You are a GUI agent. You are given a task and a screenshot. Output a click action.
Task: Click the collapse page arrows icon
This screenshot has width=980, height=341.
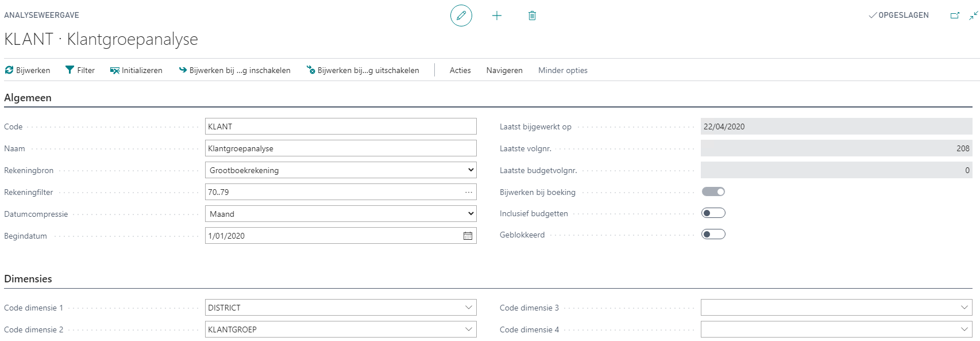pyautogui.click(x=973, y=16)
